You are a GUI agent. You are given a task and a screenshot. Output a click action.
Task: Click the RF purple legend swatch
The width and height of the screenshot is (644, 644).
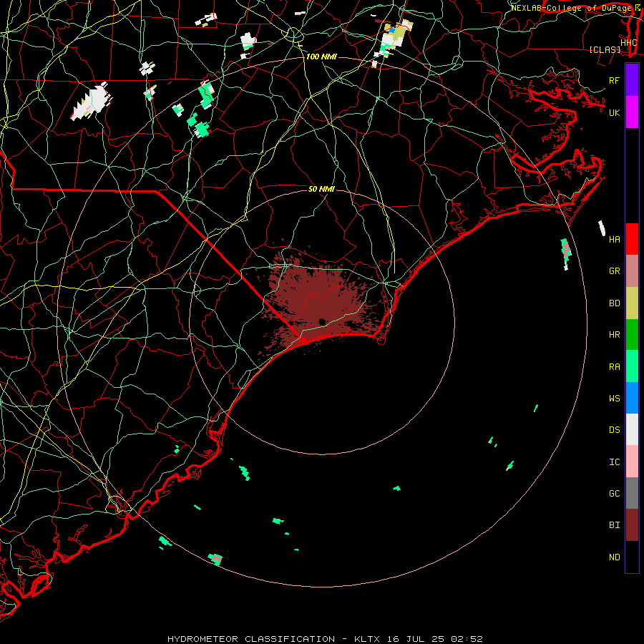632,80
